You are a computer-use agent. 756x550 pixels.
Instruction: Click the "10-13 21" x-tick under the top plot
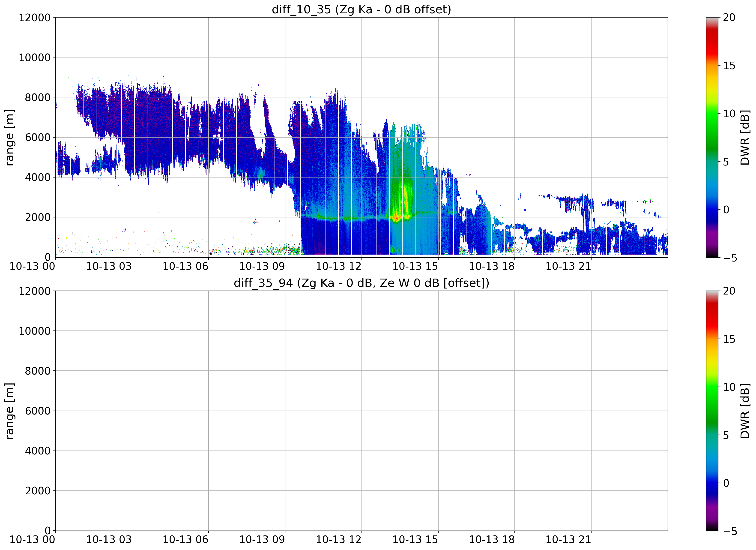[x=568, y=266]
